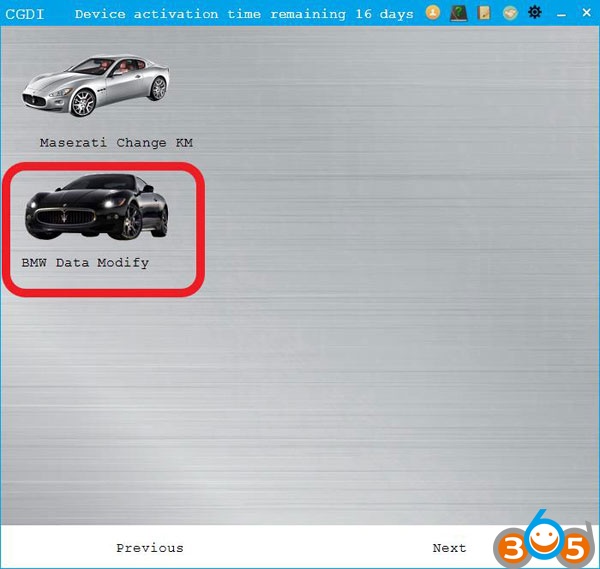This screenshot has width=600, height=569.
Task: Click the CGDI title text
Action: (25, 14)
